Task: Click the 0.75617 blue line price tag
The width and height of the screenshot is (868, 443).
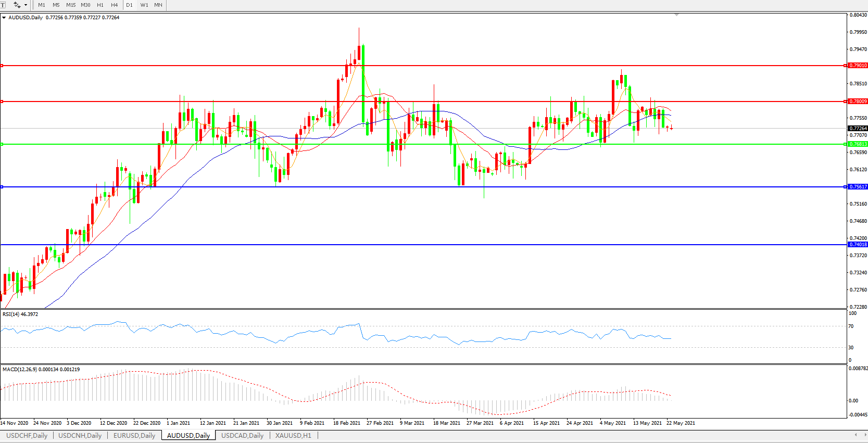Action: [x=858, y=187]
